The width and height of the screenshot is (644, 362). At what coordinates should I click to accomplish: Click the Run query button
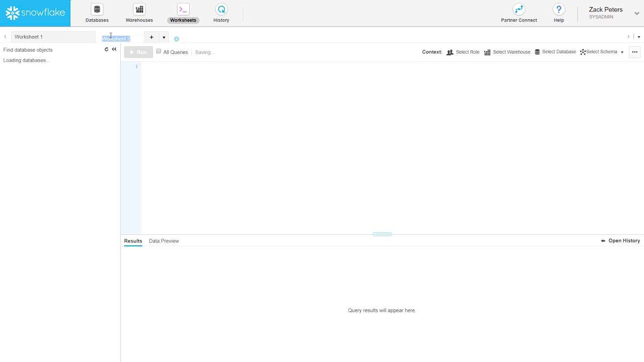coord(138,52)
